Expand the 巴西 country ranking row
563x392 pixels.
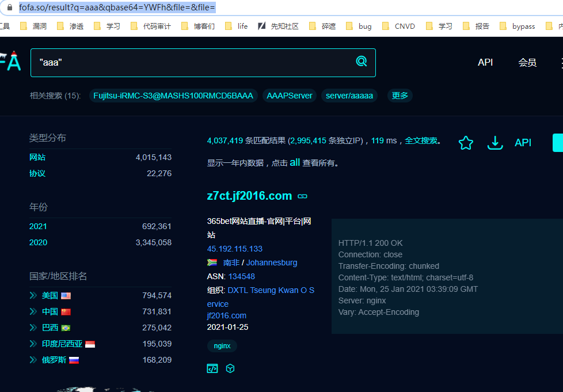click(33, 328)
